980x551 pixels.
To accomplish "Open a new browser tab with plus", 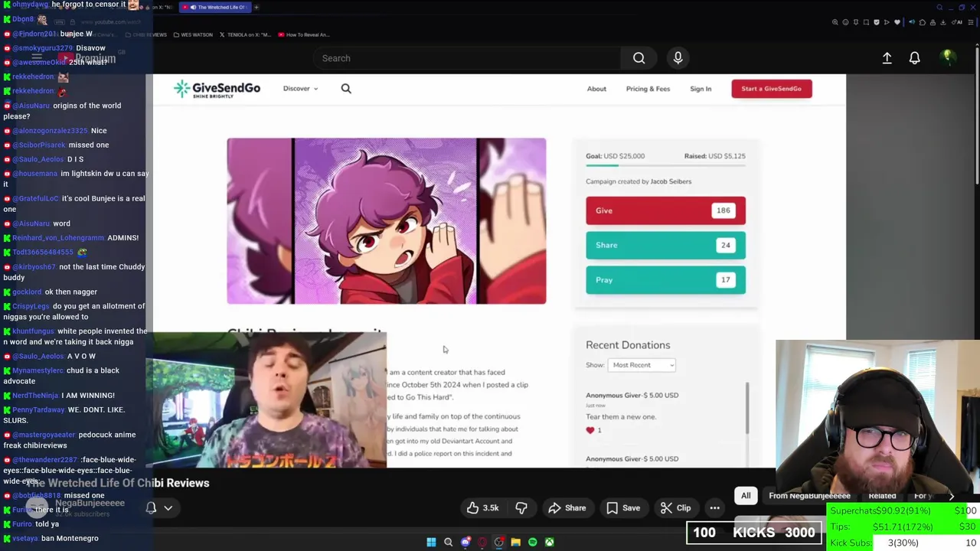I will (x=256, y=7).
